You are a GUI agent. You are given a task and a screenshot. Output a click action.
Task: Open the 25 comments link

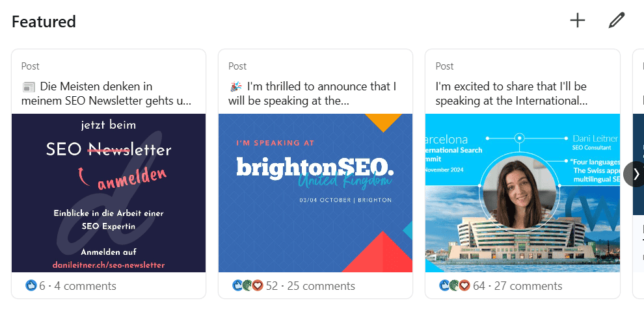pos(321,286)
